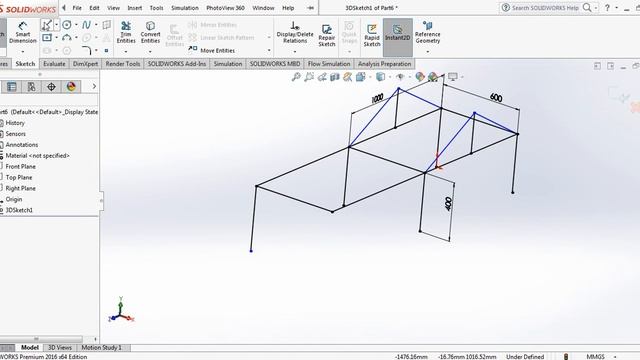Switch to the Analysis Preparation tab
The width and height of the screenshot is (640, 360).
pos(384,64)
